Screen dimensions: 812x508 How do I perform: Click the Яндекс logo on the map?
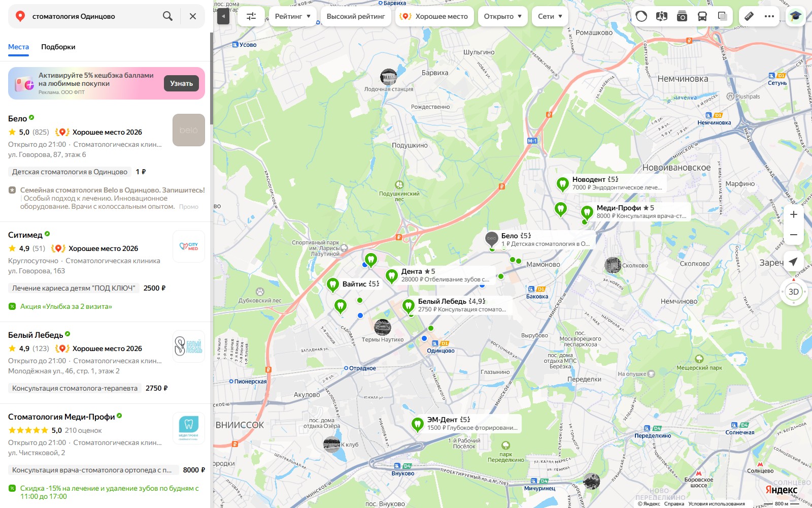(x=781, y=490)
